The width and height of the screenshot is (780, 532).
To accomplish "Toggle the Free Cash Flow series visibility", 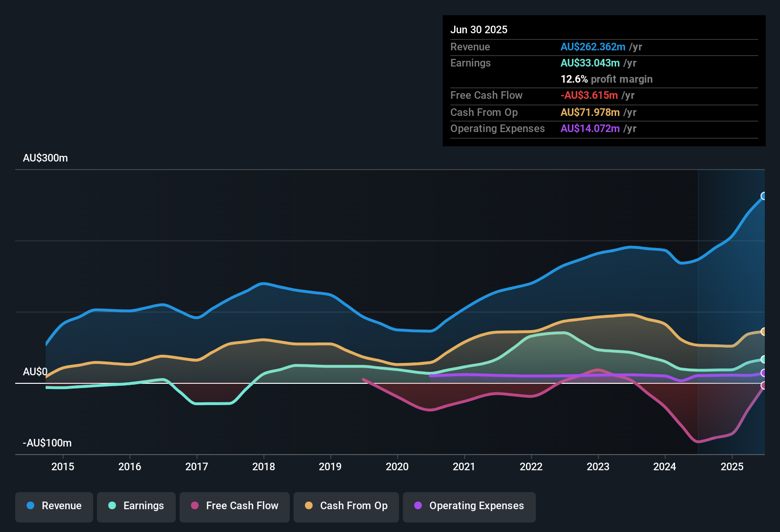I will [234, 506].
